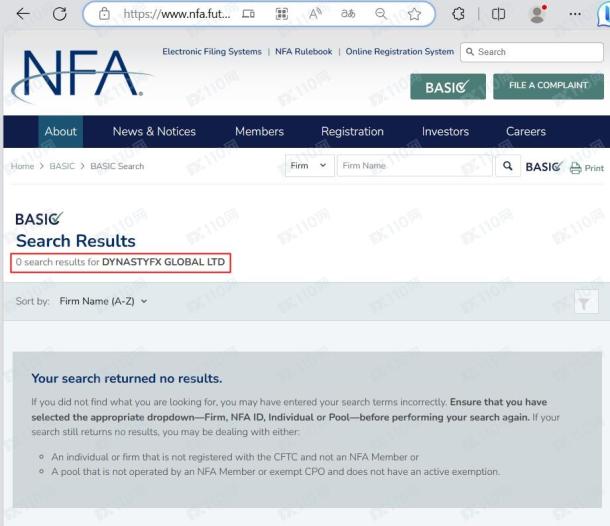Open Online Registration System link

coord(400,51)
